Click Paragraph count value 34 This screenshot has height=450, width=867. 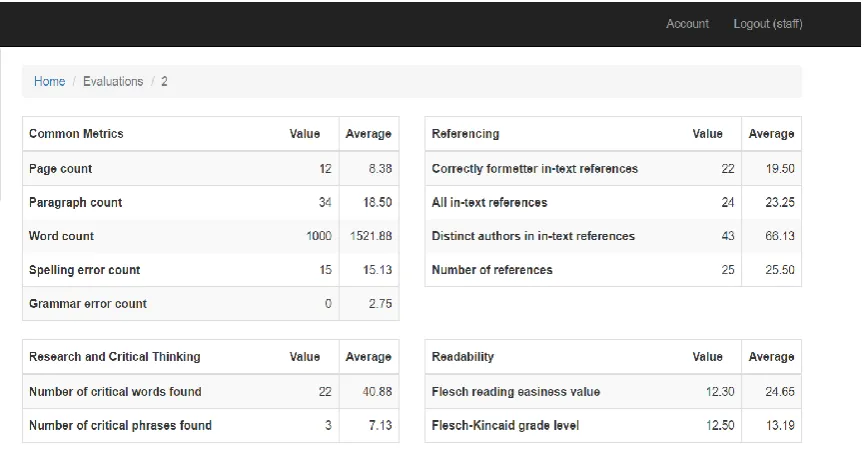click(325, 202)
